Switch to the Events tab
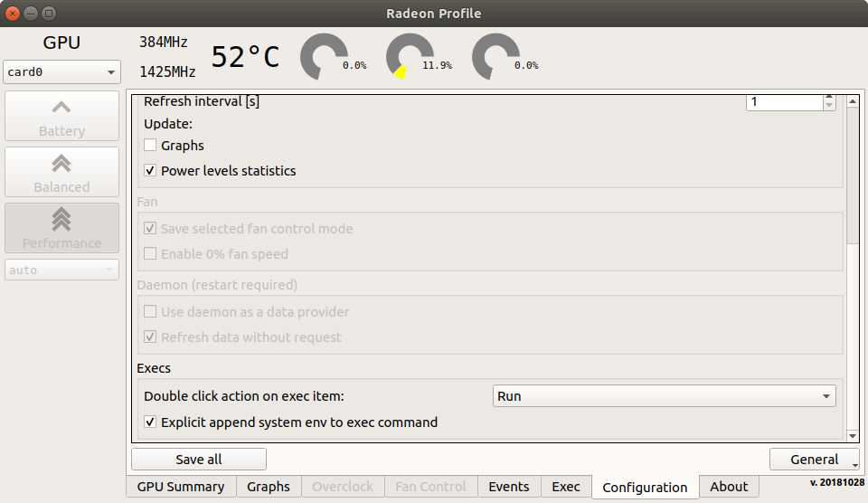The height and width of the screenshot is (503, 868). (509, 487)
